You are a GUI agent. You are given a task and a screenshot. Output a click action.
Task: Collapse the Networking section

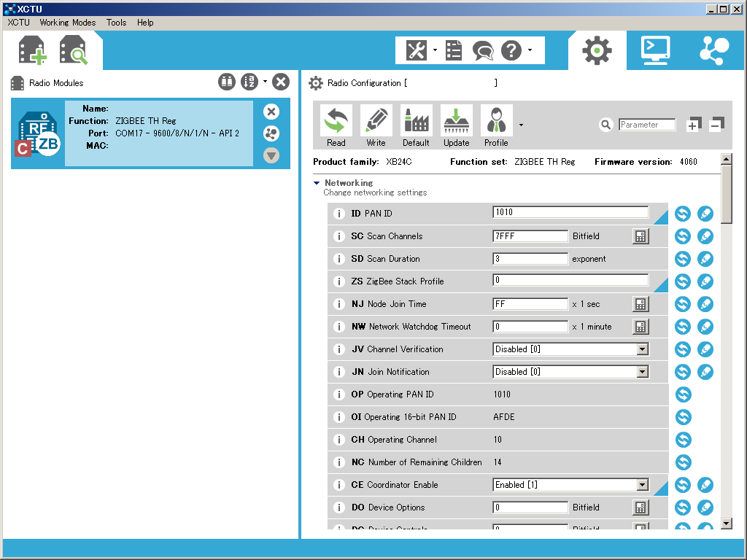tap(317, 183)
